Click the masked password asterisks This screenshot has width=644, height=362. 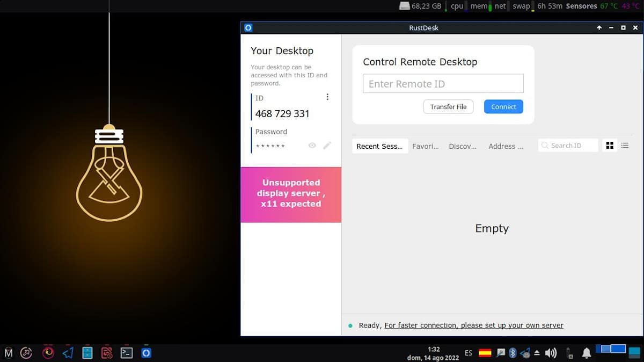point(270,146)
